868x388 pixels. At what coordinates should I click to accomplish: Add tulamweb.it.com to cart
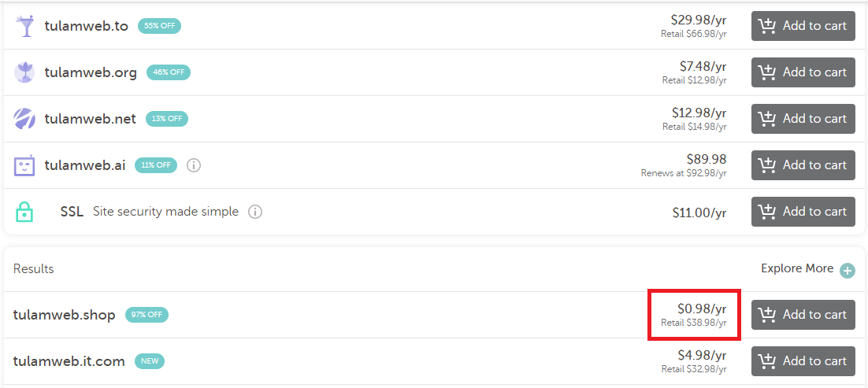tap(803, 361)
